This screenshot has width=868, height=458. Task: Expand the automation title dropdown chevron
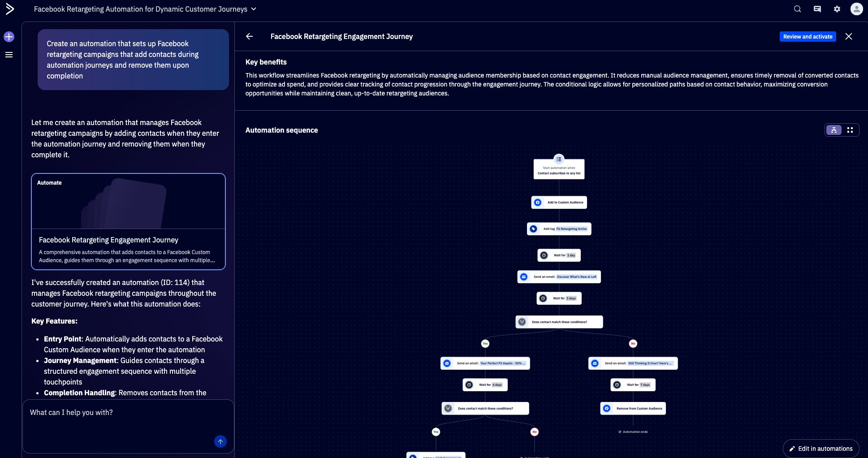[x=254, y=9]
